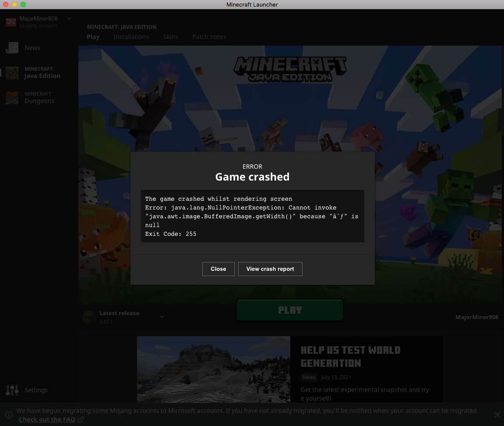
Task: Click the green macOS zoom window button
Action: [23, 4]
